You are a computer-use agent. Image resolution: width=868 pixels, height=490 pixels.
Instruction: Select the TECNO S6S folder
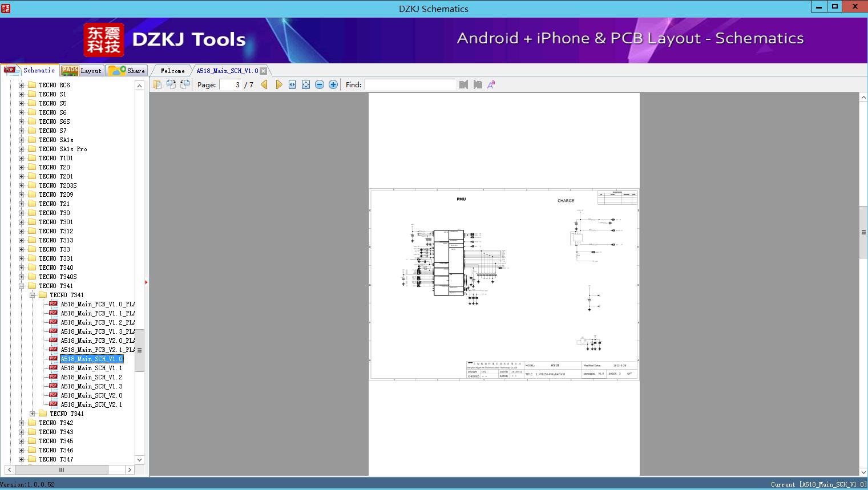(54, 122)
